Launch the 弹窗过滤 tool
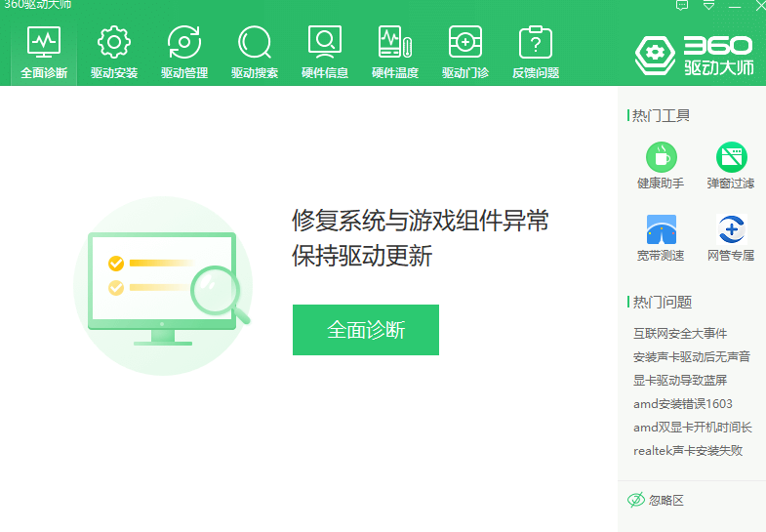This screenshot has width=766, height=532. 731,157
